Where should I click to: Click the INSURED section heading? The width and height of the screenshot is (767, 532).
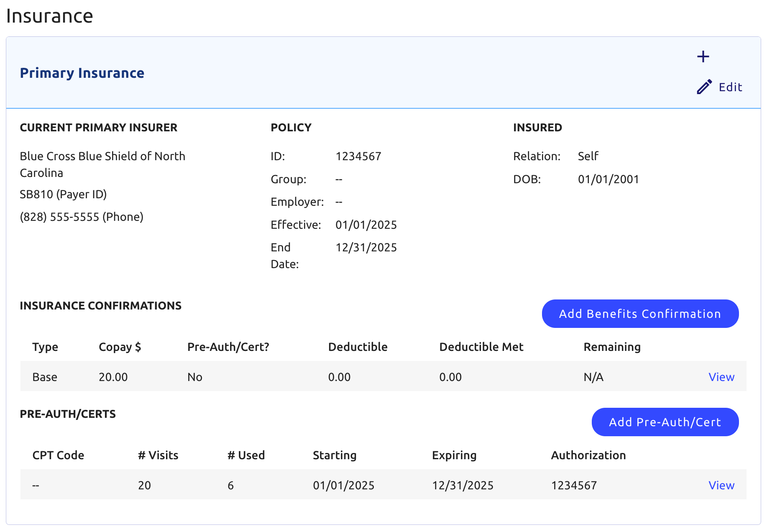tap(537, 128)
